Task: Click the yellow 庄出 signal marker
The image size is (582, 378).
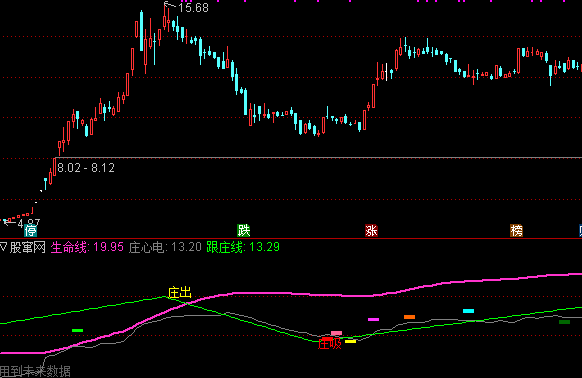Action: pyautogui.click(x=180, y=293)
